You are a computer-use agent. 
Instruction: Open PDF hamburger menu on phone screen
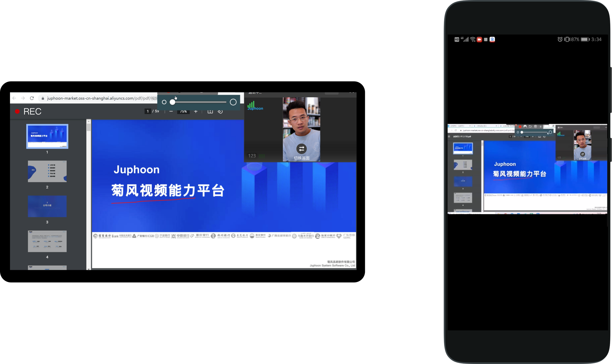[x=449, y=136]
